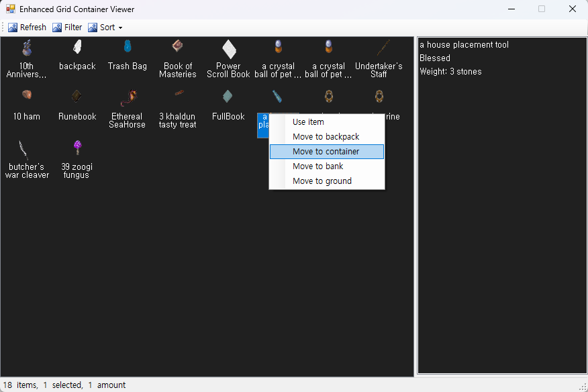
Task: Click the 'Ethereal SeaHorse' item label
Action: (x=127, y=120)
